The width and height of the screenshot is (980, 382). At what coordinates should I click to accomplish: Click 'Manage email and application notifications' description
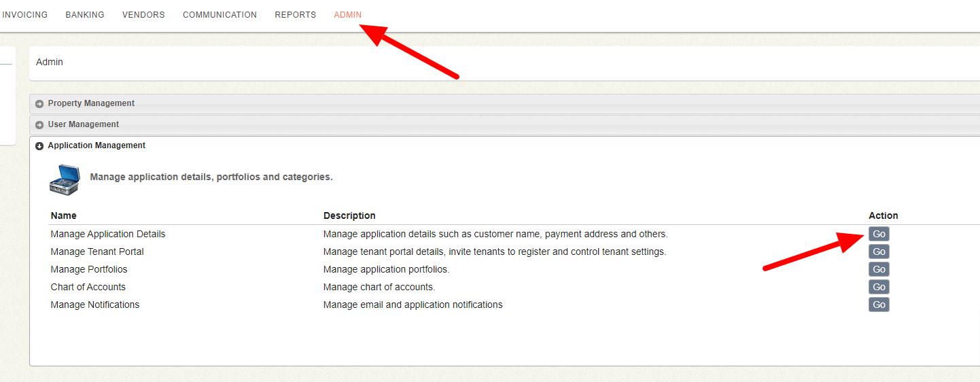[x=413, y=305]
